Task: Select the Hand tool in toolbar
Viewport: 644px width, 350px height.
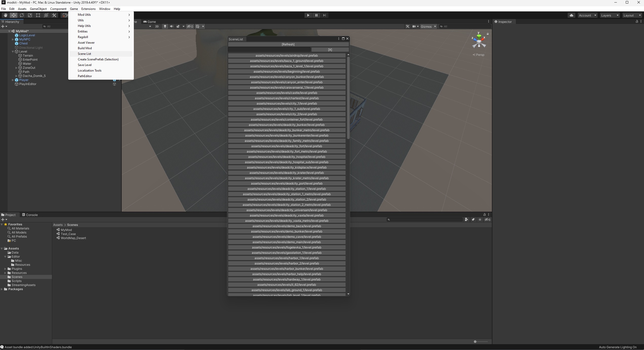Action: 5,15
